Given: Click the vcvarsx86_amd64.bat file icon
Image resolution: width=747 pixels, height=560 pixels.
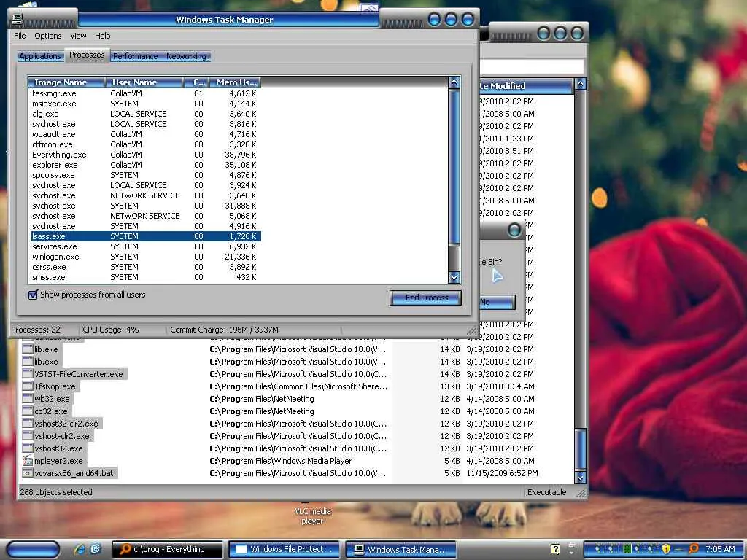Looking at the screenshot, I should 28,472.
